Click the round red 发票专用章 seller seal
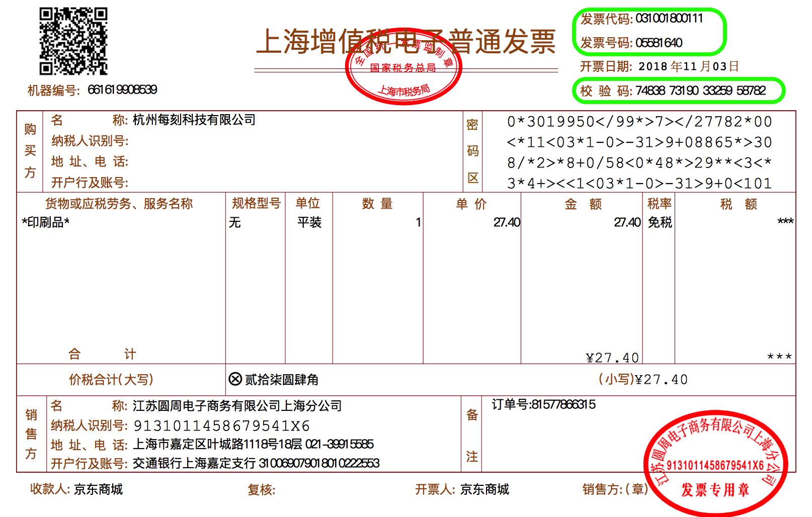The height and width of the screenshot is (517, 812). tap(715, 463)
